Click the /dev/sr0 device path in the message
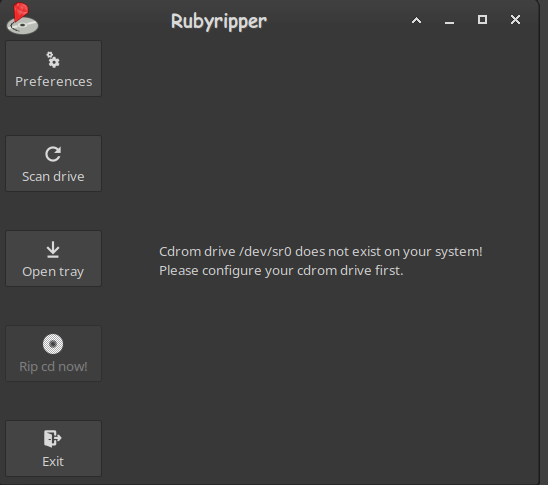The image size is (548, 485). (x=265, y=252)
